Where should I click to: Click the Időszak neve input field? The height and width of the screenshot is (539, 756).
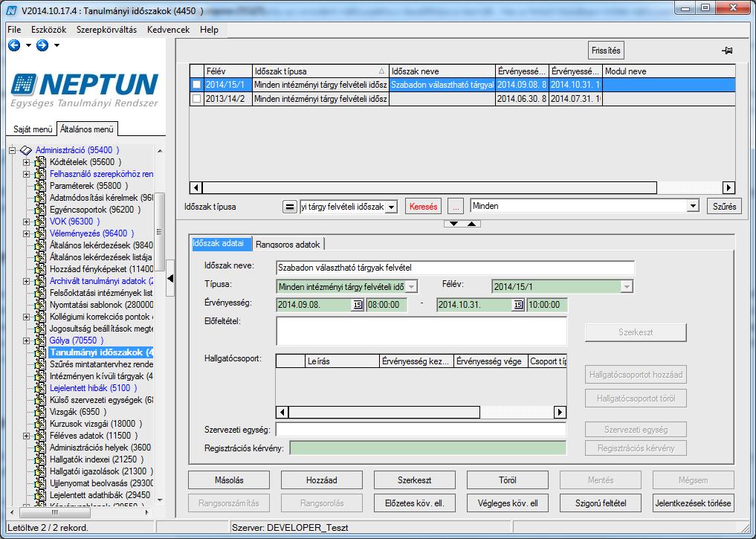tap(456, 268)
